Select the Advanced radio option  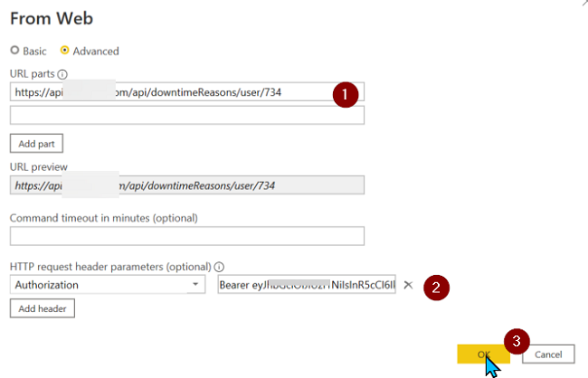click(65, 52)
